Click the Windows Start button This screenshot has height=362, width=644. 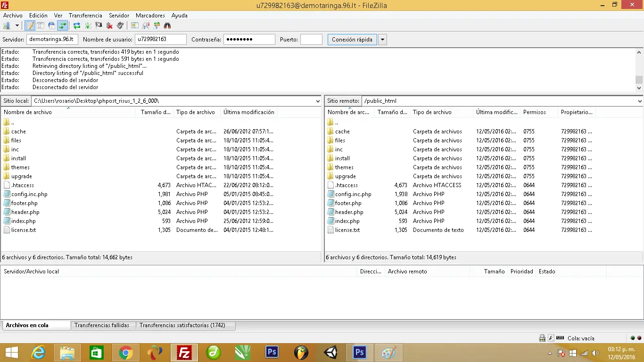[11, 353]
